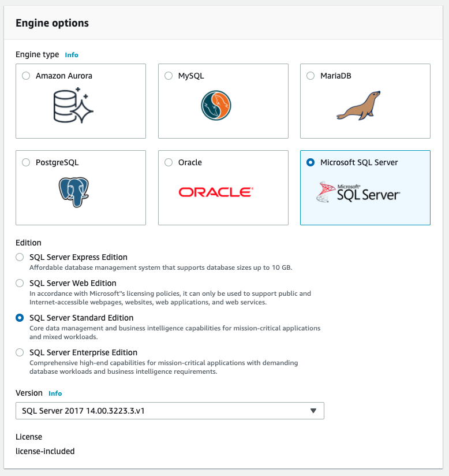Click the Microsoft SQL Server logo

358,192
